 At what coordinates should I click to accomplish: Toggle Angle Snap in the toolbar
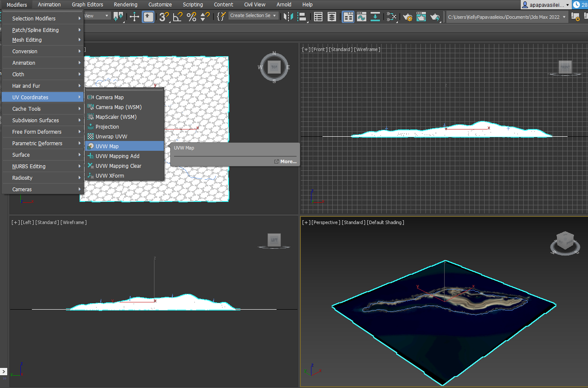pyautogui.click(x=177, y=17)
